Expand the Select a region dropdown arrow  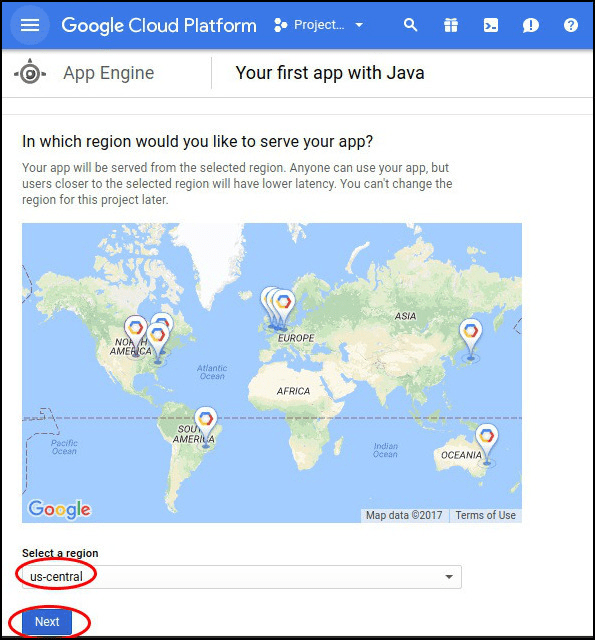449,577
